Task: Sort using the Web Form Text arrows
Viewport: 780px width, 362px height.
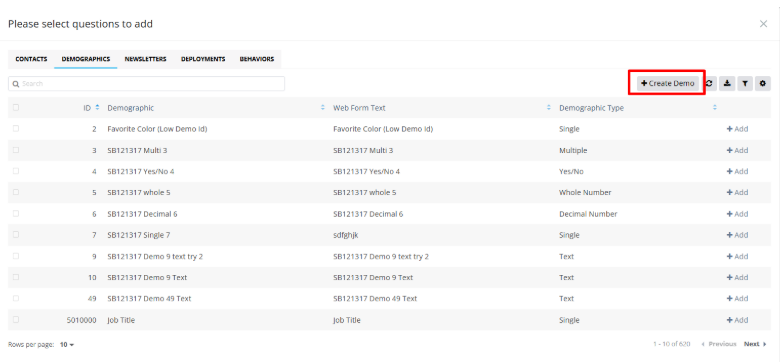Action: tap(549, 107)
